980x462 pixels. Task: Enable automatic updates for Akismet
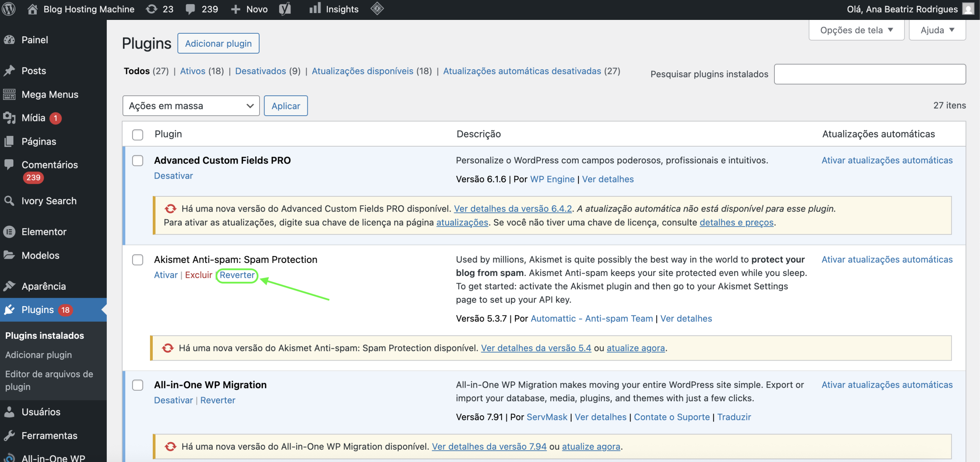click(x=887, y=260)
